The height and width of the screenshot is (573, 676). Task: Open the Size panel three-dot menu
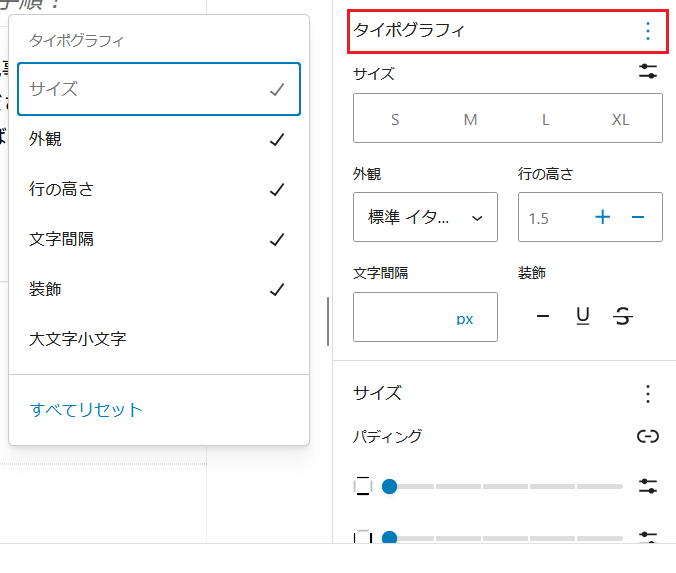coord(648,393)
